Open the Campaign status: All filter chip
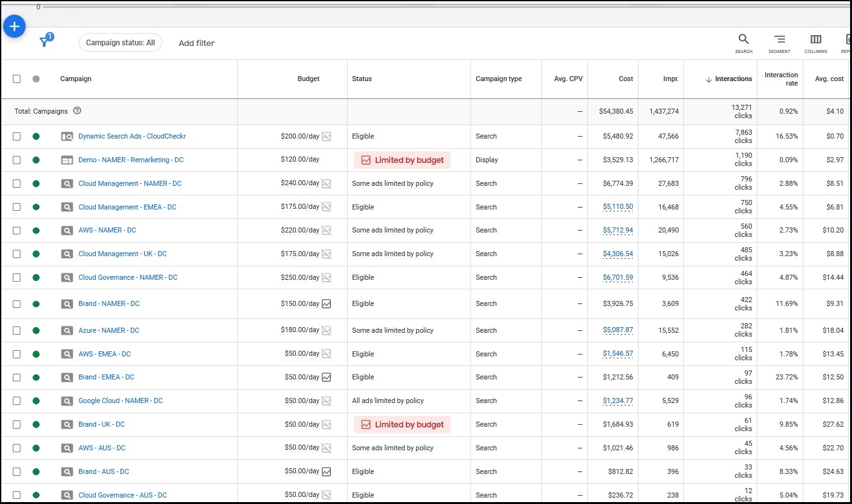The image size is (852, 504). coord(120,43)
